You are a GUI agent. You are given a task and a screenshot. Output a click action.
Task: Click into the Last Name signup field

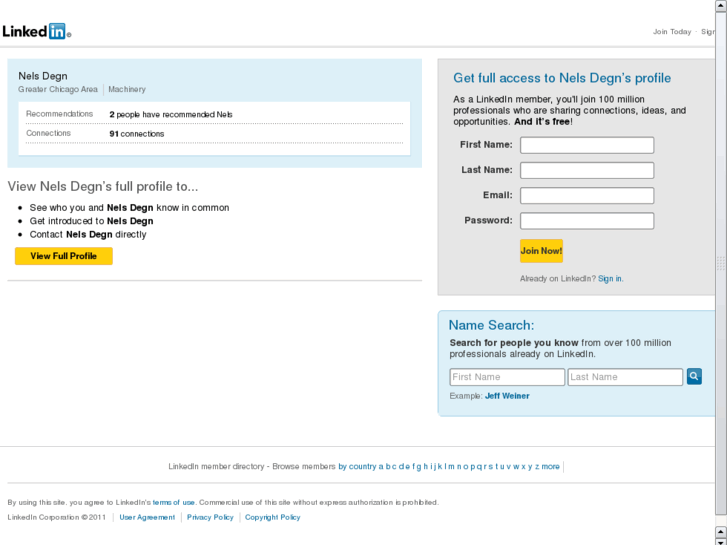[587, 170]
